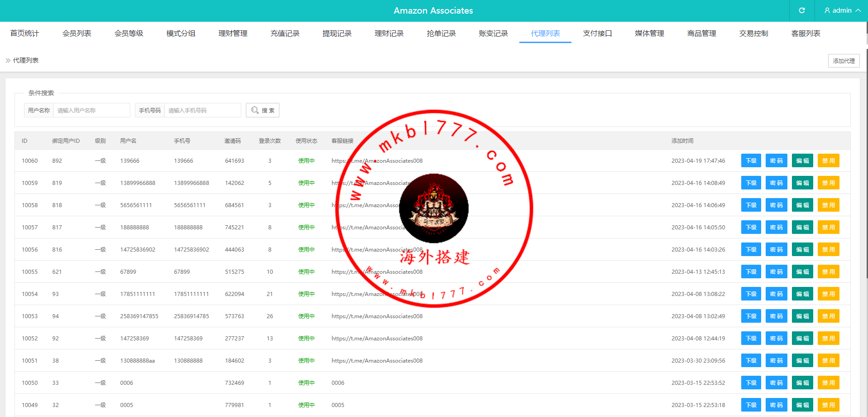This screenshot has width=868, height=417.
Task: Click 下级 button for ID 10052
Action: 751,339
